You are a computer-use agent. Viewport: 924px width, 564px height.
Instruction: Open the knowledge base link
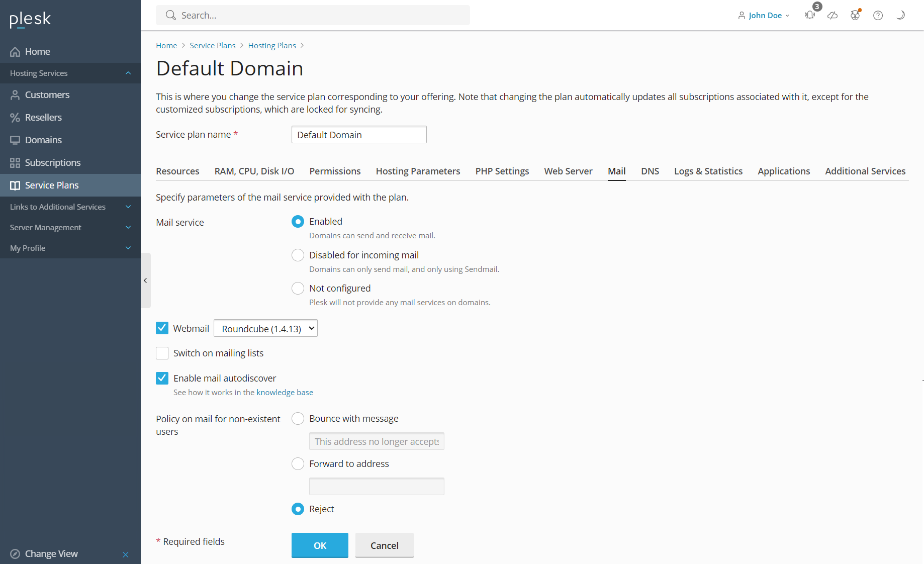(285, 392)
